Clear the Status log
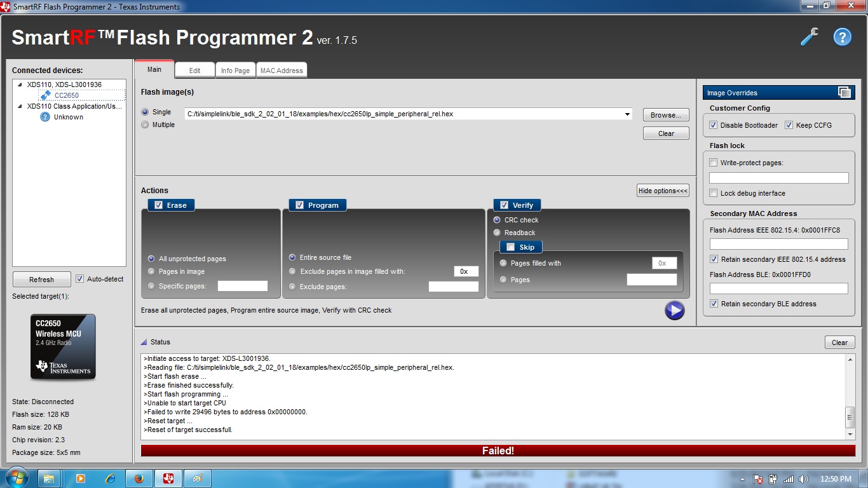The height and width of the screenshot is (488, 868). 839,342
